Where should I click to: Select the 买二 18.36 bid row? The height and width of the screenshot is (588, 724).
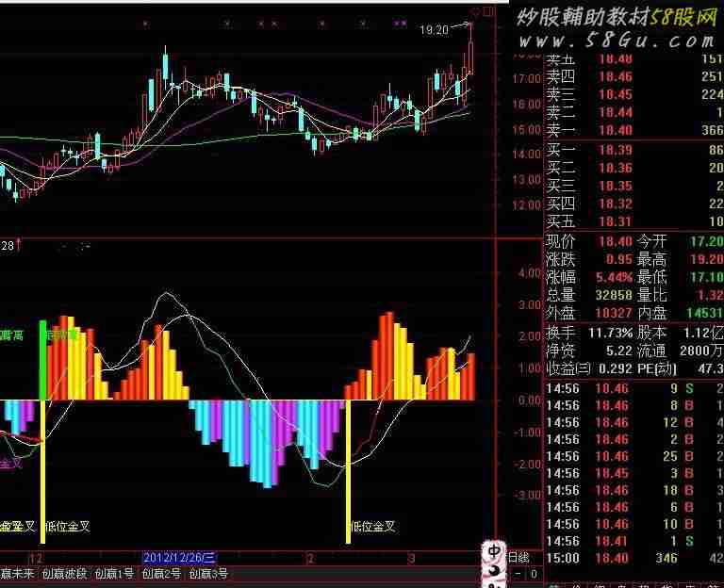pyautogui.click(x=634, y=168)
